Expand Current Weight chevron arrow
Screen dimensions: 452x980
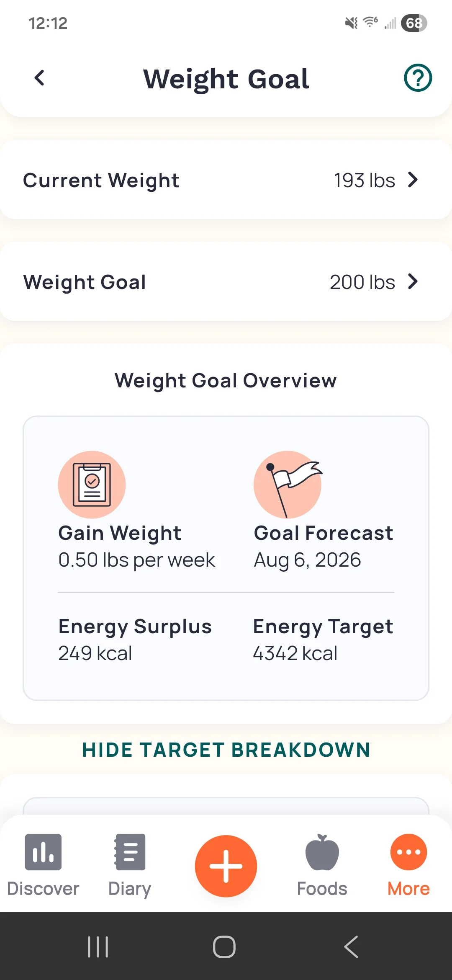pyautogui.click(x=413, y=180)
